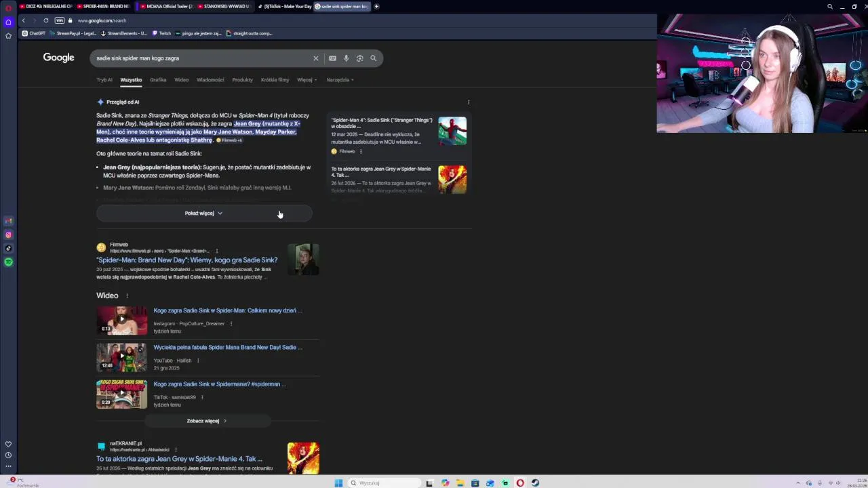
Task: Open Produkty results tab
Action: click(242, 80)
